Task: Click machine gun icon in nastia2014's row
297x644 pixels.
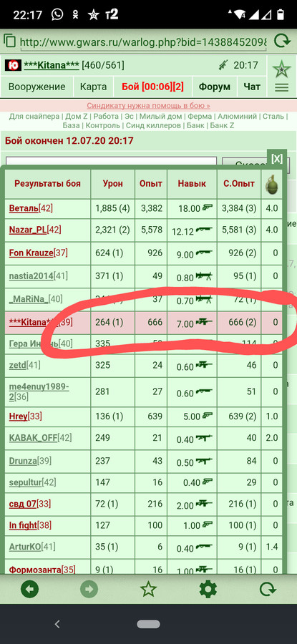Action: point(204,276)
